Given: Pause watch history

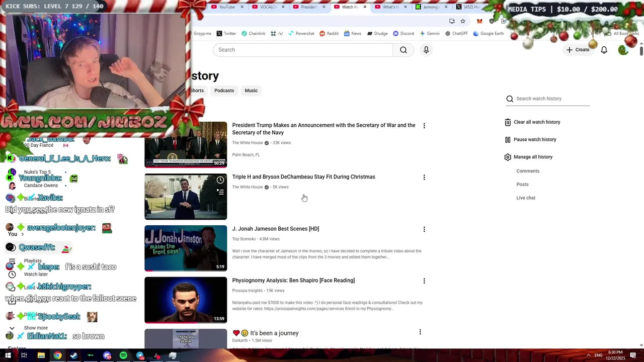Looking at the screenshot, I should (530, 140).
